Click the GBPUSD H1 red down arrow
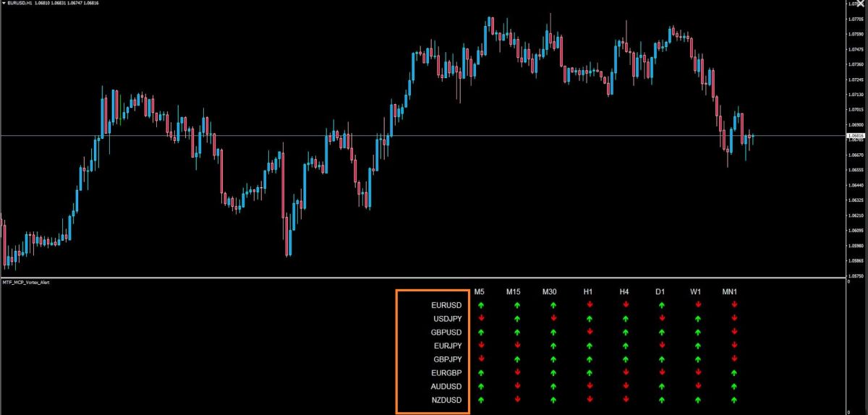Viewport: 868px width, 415px height. coord(590,332)
